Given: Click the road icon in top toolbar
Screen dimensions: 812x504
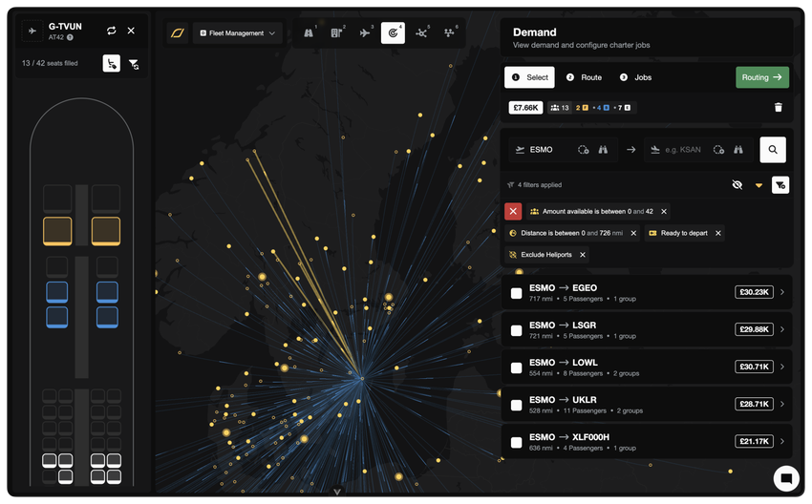Looking at the screenshot, I should pos(309,33).
